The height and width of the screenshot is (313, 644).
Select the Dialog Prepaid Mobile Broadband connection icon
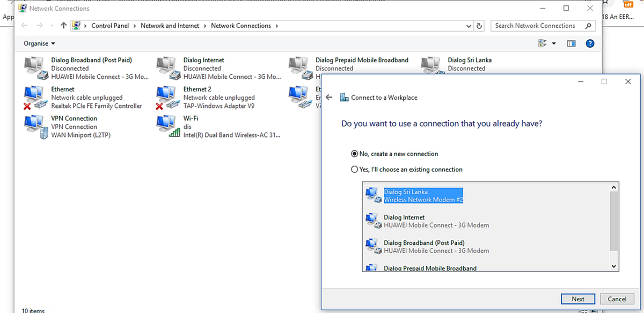coord(300,68)
